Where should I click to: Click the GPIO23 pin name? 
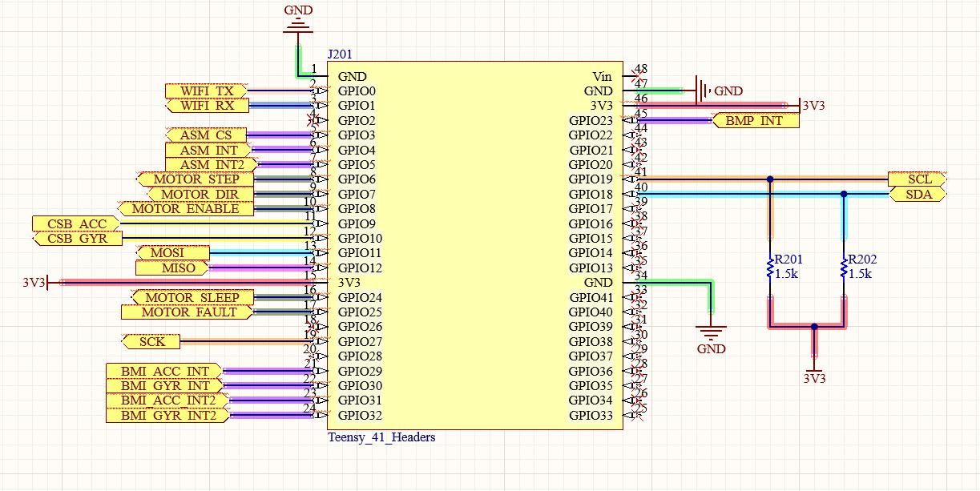(591, 121)
